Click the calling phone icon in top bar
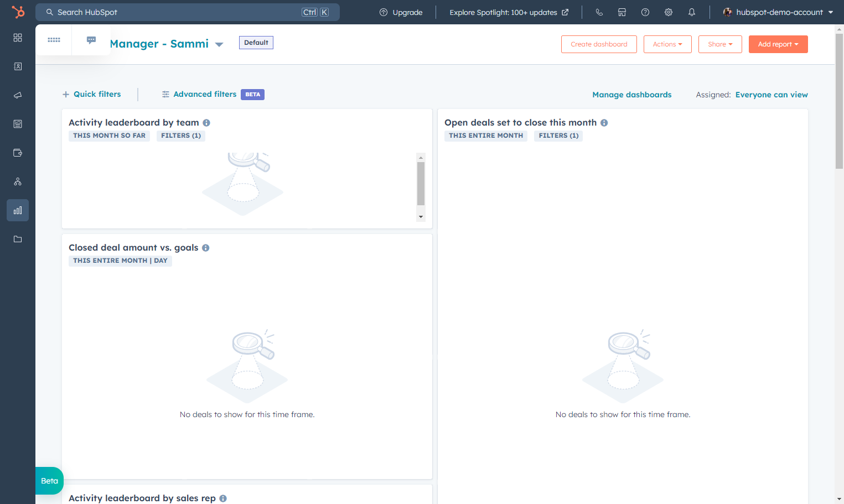The width and height of the screenshot is (844, 504). (599, 12)
